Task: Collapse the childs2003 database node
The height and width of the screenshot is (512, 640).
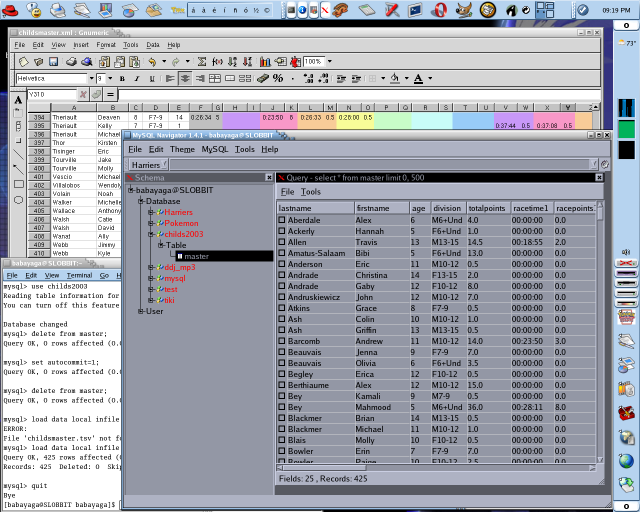Action: coord(151,234)
